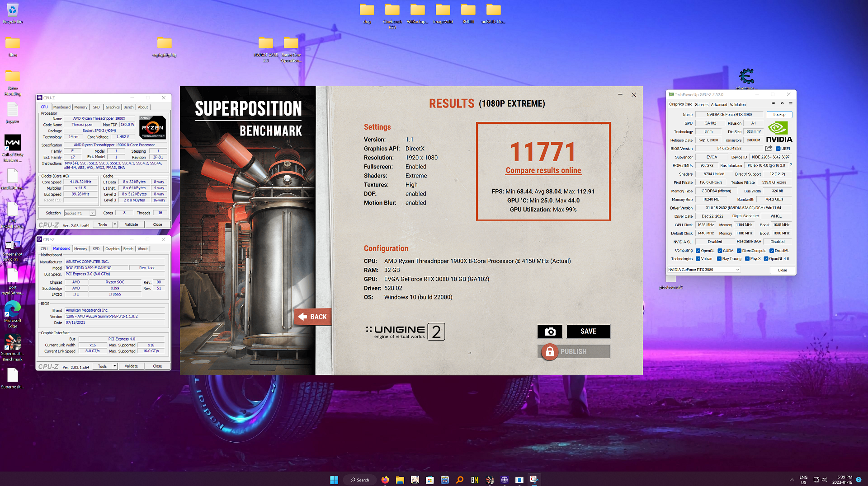Screen dimensions: 868x486
Task: Open the CPU-Z chip icon on taskbar
Action: pyautogui.click(x=505, y=480)
